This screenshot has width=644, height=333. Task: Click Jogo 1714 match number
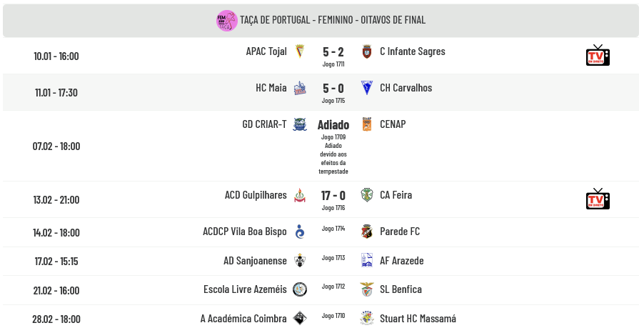(333, 229)
